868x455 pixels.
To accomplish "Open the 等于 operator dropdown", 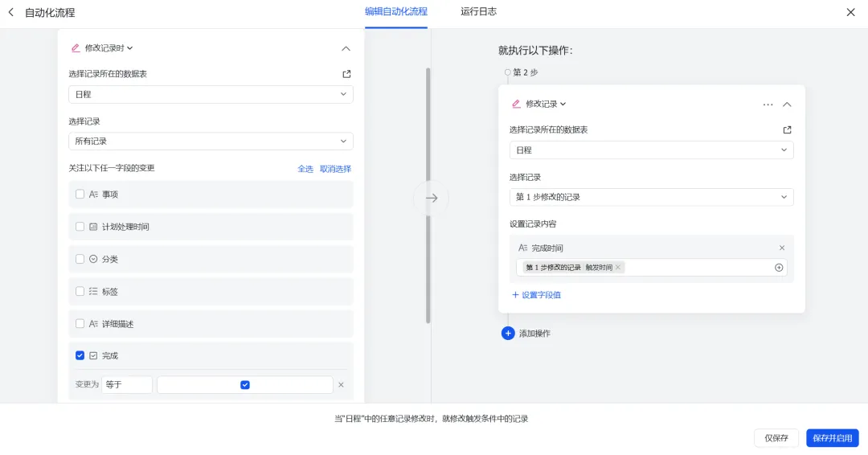I will point(127,385).
